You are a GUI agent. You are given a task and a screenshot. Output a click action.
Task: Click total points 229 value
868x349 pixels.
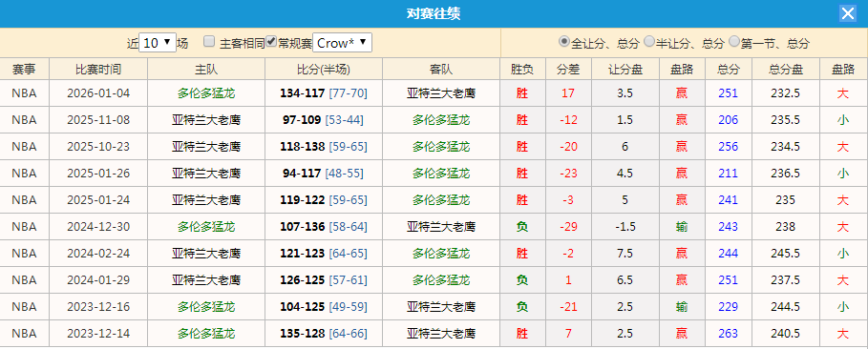click(729, 307)
